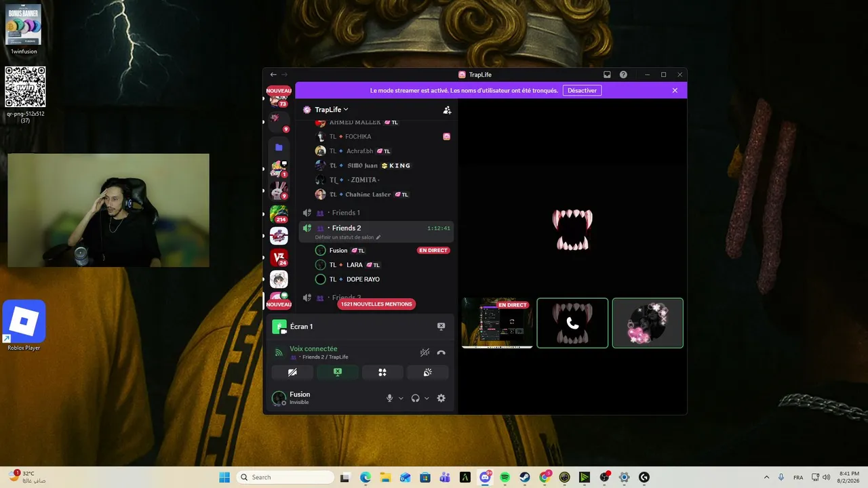Open 1winfusion desktop icon
Image resolution: width=868 pixels, height=488 pixels.
click(24, 29)
